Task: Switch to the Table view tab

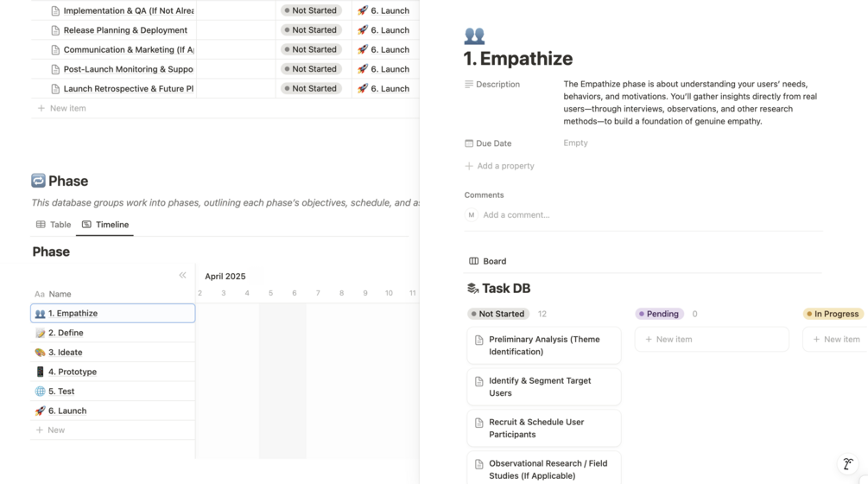Action: click(x=54, y=225)
